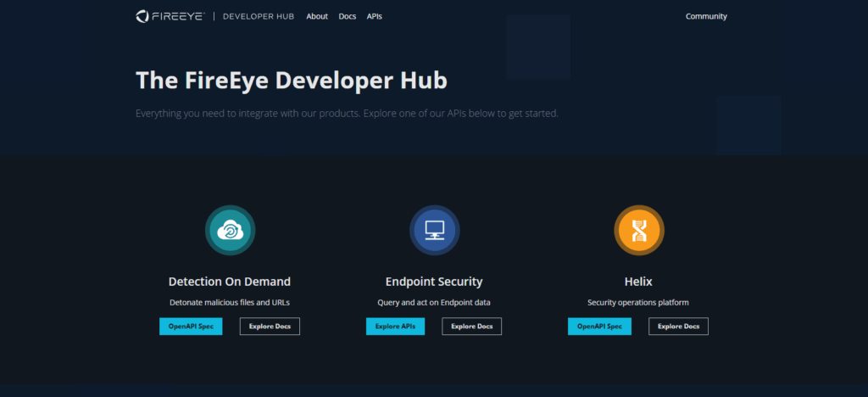The width and height of the screenshot is (868, 397).
Task: Select APIs in the top navigation
Action: click(375, 16)
